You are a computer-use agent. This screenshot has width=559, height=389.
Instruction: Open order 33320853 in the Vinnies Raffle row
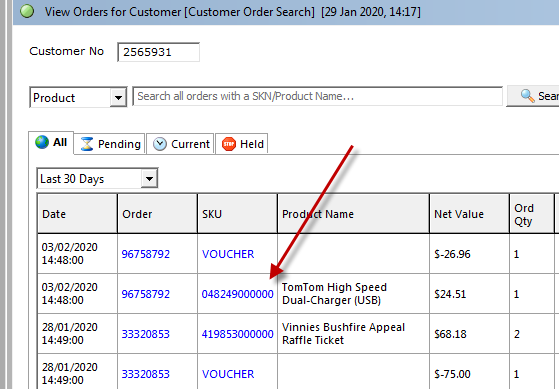(x=145, y=334)
